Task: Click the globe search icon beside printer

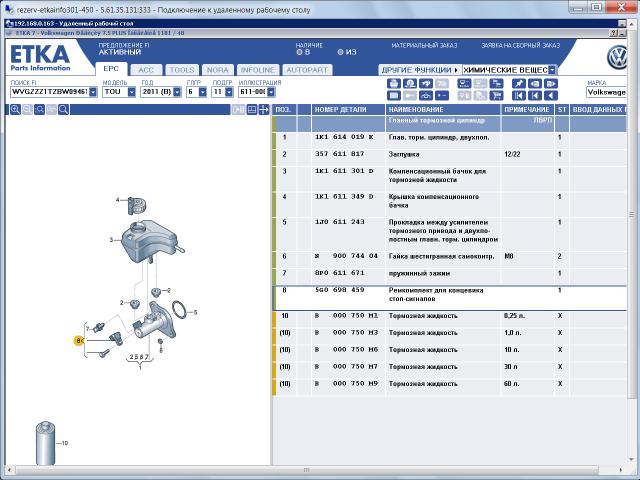Action: click(410, 84)
